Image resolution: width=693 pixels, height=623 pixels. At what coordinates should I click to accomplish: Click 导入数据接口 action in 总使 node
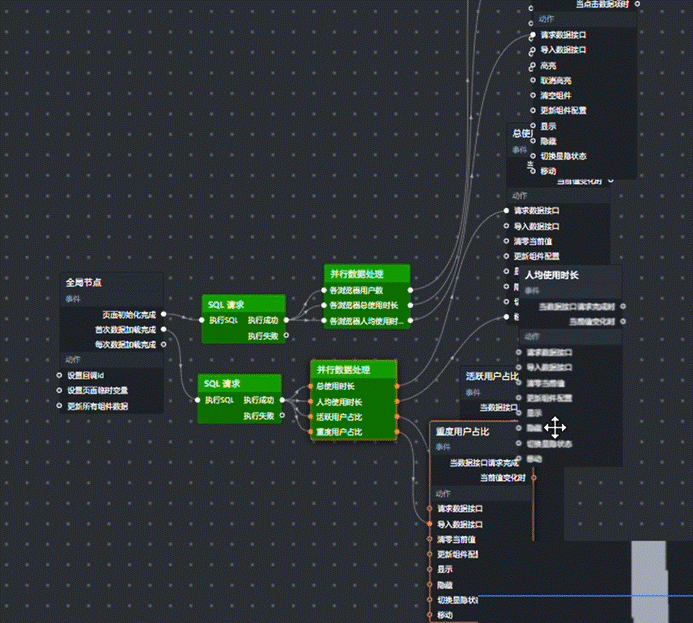click(536, 226)
